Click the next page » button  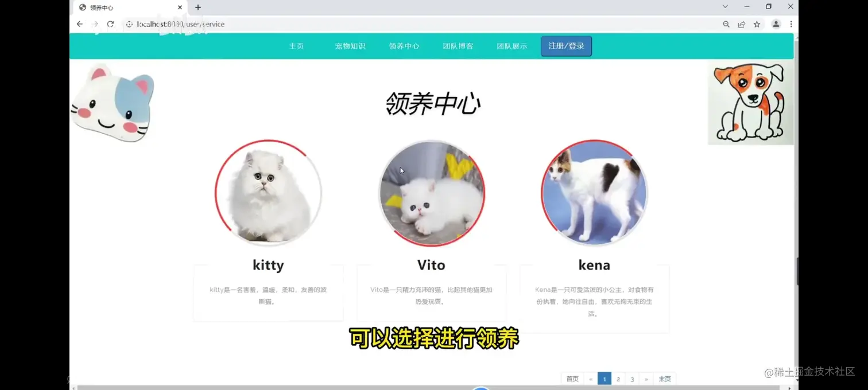pos(646,379)
